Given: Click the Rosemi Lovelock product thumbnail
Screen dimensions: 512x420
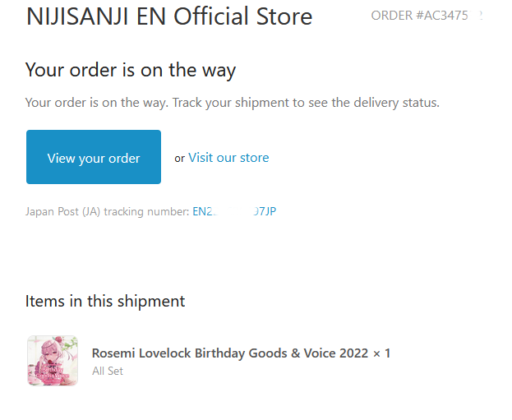Looking at the screenshot, I should [x=53, y=360].
